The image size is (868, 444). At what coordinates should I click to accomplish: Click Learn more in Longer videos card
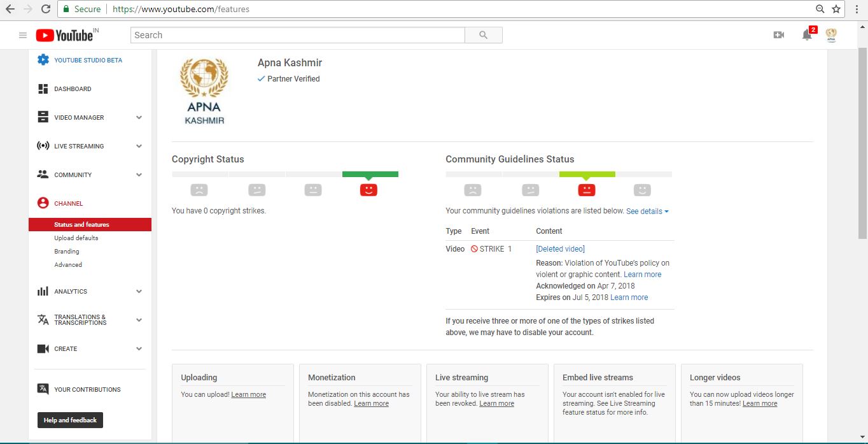pos(760,404)
